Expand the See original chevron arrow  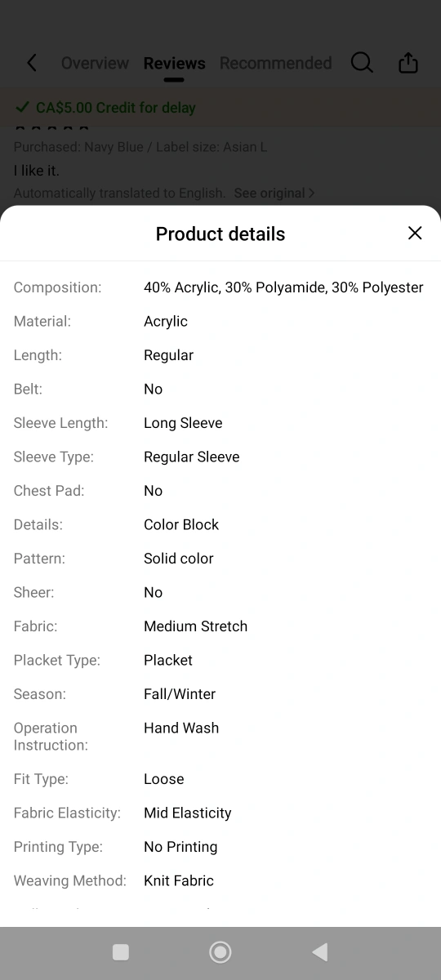[x=311, y=194]
